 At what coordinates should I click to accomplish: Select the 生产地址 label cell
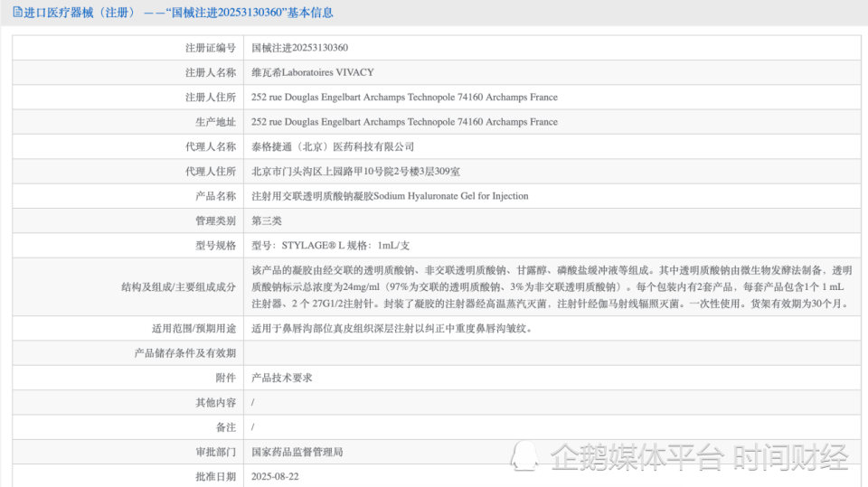pos(128,122)
